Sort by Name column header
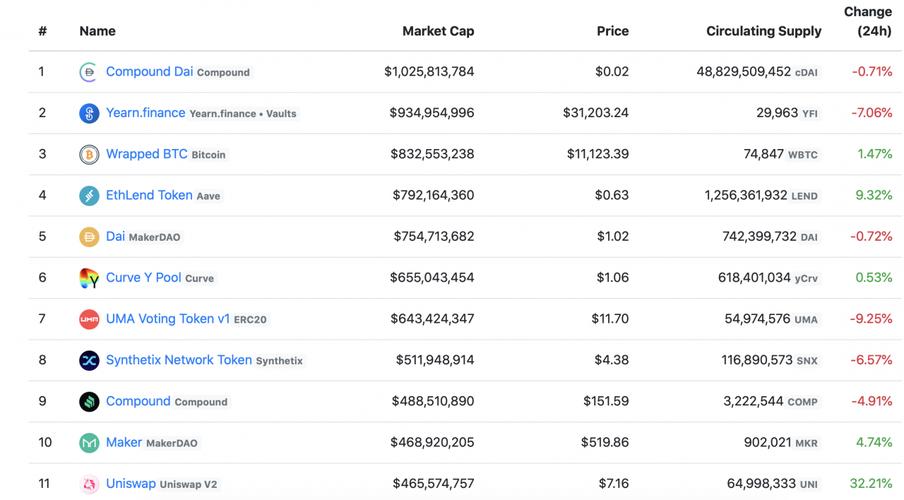The height and width of the screenshot is (500, 904). (97, 31)
